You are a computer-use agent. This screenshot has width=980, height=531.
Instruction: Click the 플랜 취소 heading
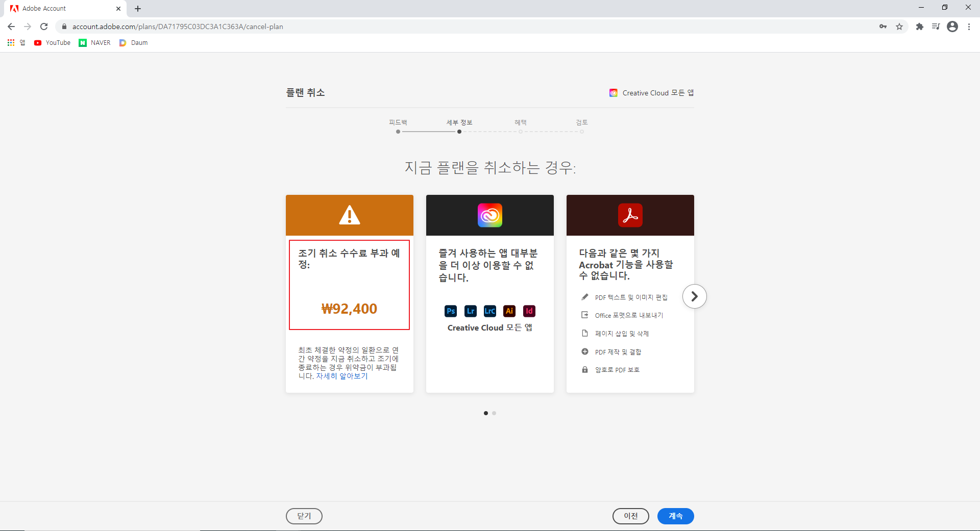(x=305, y=92)
